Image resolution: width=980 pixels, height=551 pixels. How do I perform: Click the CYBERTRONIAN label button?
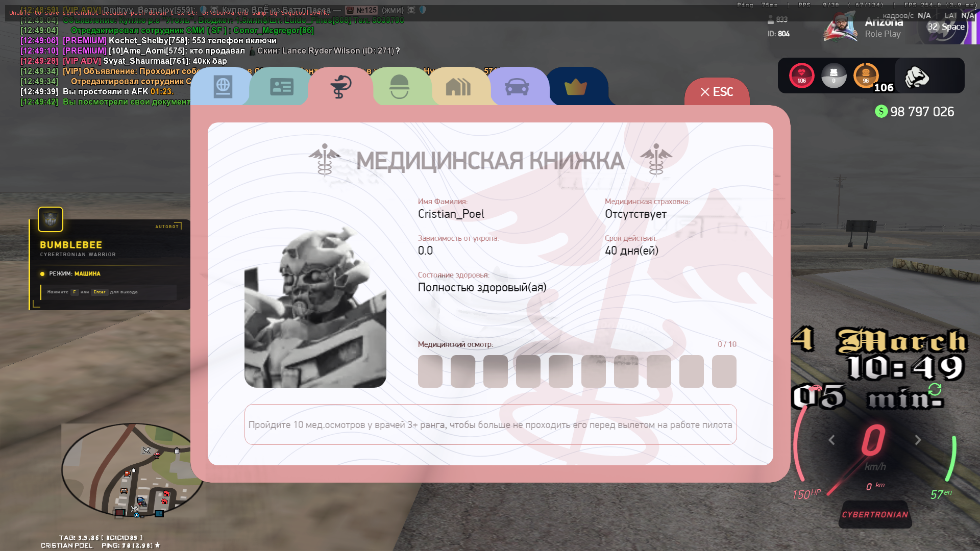click(x=875, y=514)
